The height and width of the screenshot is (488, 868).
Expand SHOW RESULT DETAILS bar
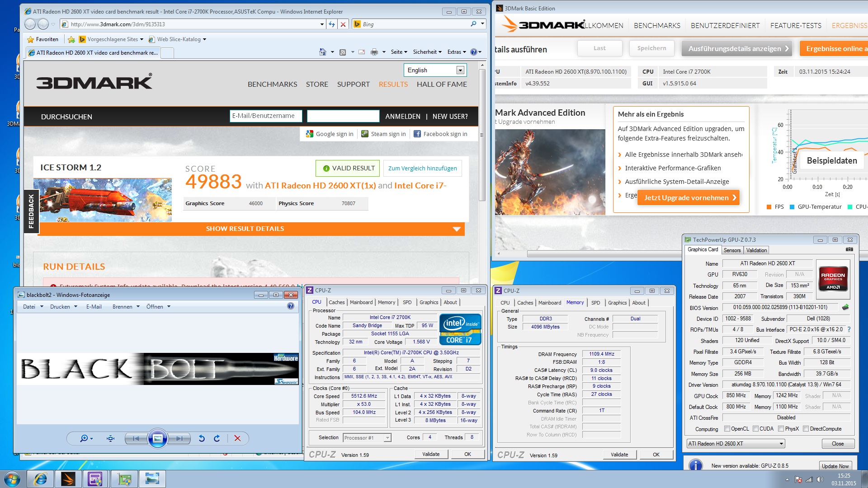[x=252, y=229]
